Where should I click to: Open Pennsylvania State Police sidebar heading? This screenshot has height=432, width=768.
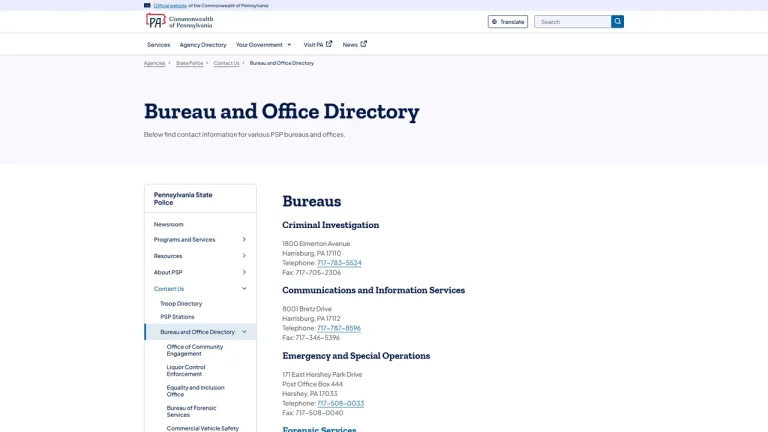tap(183, 198)
